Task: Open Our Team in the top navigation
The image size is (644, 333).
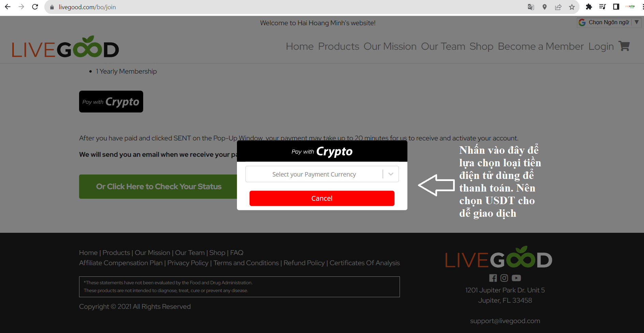Action: (443, 46)
